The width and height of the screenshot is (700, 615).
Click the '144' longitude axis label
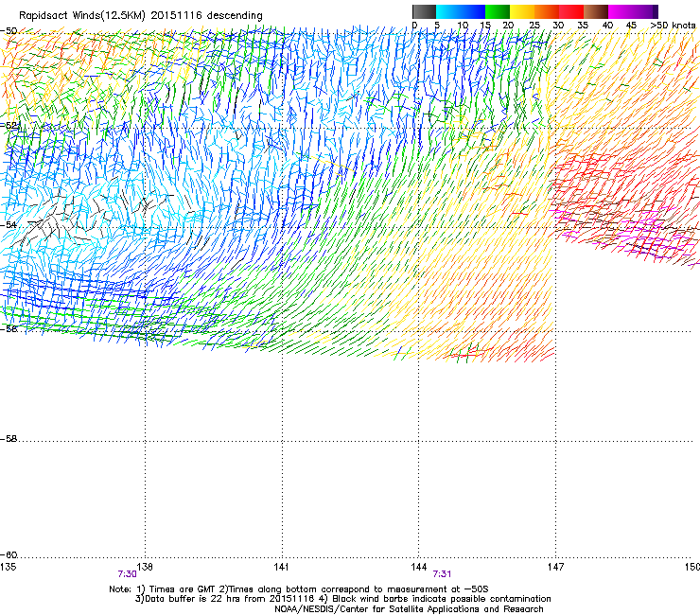click(418, 567)
